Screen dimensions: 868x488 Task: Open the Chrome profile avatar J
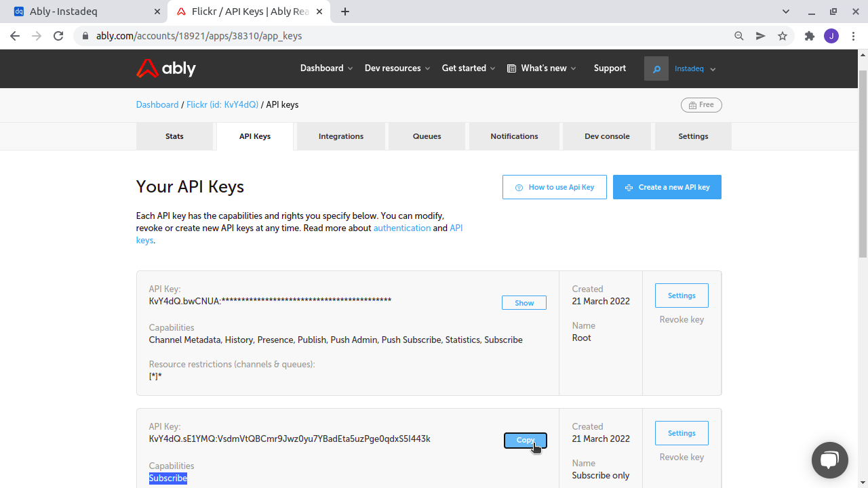coord(831,36)
